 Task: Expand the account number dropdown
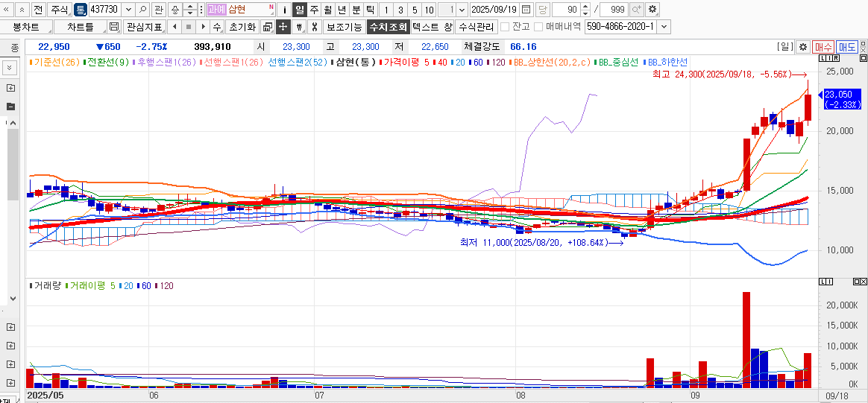click(x=664, y=27)
